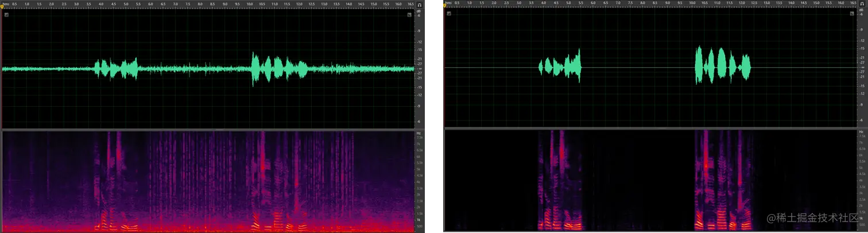This screenshot has height=233, width=868.
Task: Click the 10.0 mark on right timeline ruler
Action: [692, 3]
